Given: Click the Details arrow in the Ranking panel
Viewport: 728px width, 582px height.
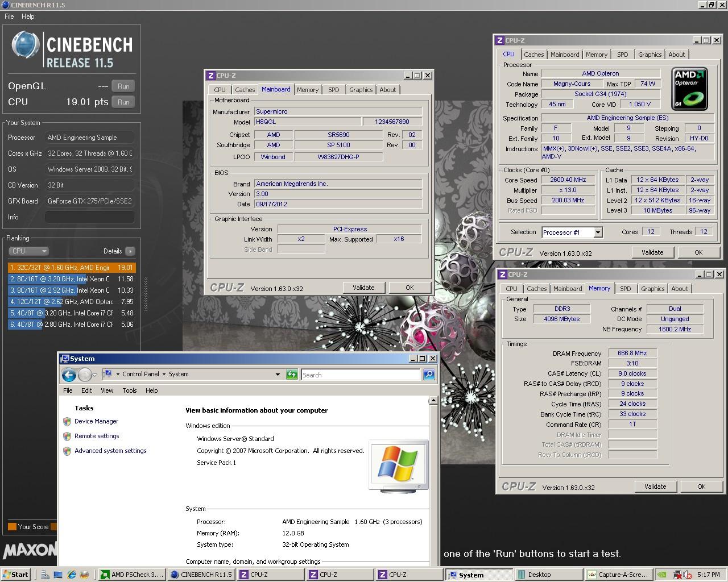Looking at the screenshot, I should [130, 251].
